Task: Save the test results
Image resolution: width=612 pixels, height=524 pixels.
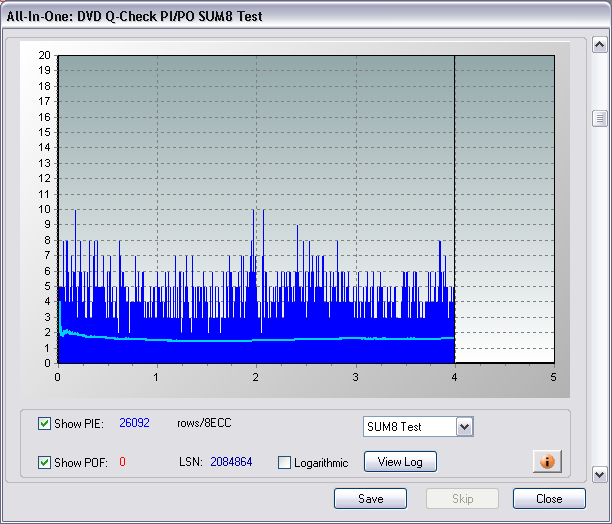Action: tap(370, 499)
